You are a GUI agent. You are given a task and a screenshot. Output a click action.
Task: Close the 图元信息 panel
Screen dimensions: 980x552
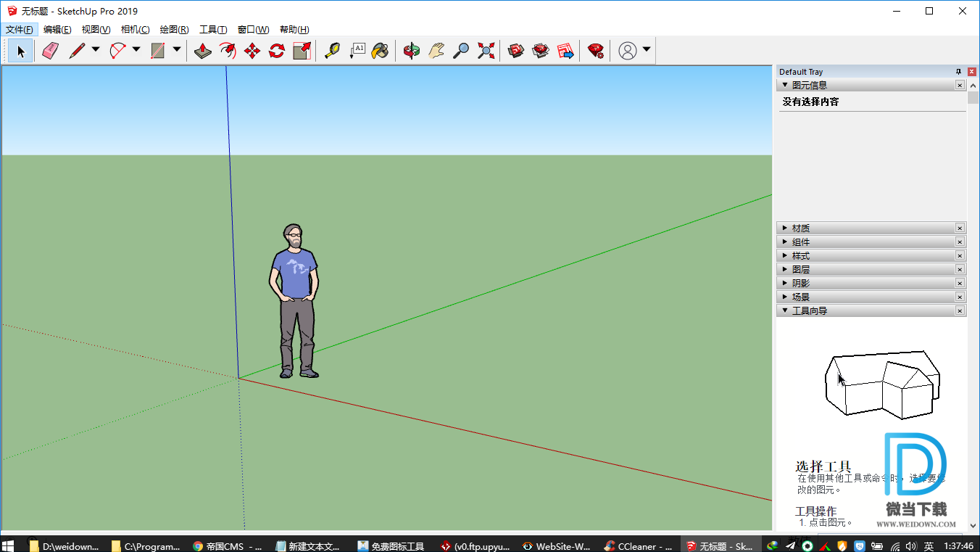pyautogui.click(x=960, y=86)
